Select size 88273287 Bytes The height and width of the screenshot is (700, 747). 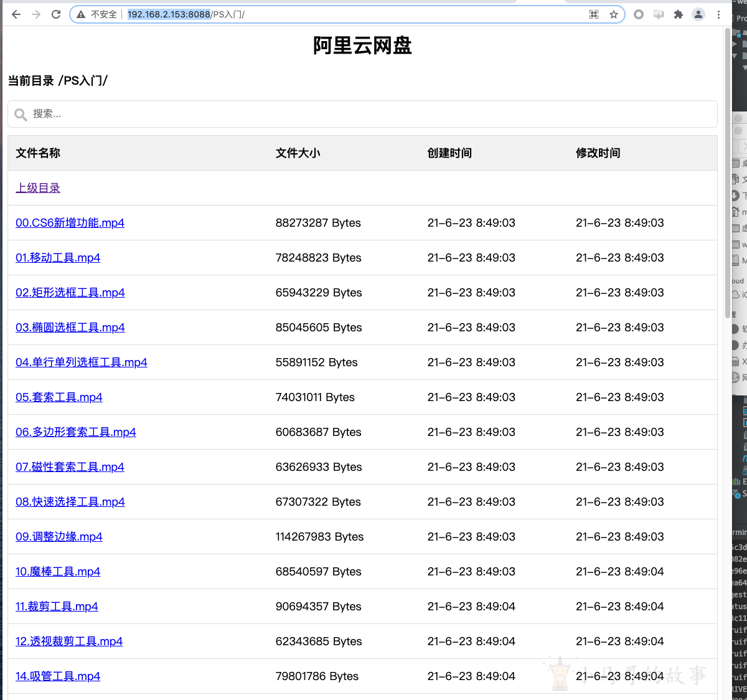click(318, 223)
